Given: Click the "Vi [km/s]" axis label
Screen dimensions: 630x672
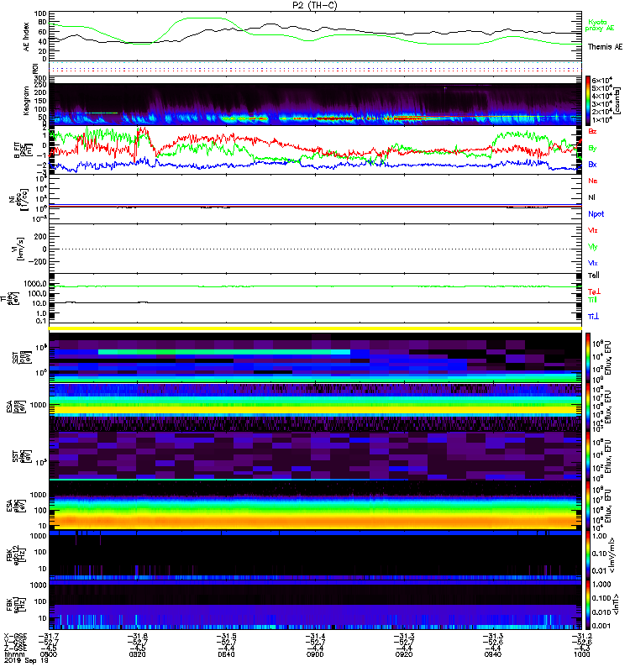Looking at the screenshot, I should pyautogui.click(x=17, y=249).
